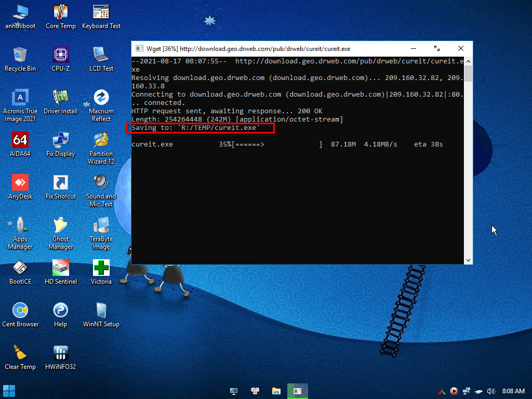Click the red-green tray icon
This screenshot has height=399, width=532.
442,392
